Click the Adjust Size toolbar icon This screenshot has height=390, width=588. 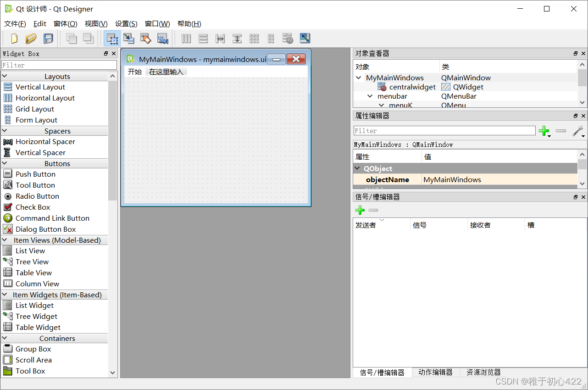305,39
